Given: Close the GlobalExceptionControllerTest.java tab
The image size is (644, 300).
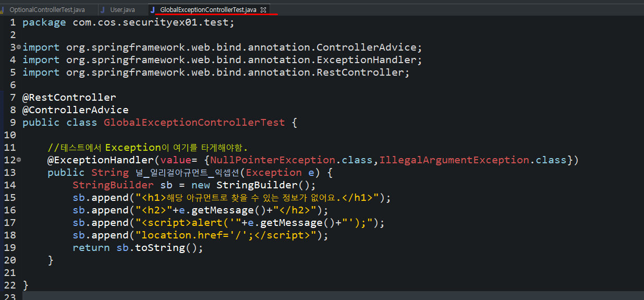Looking at the screenshot, I should 263,10.
